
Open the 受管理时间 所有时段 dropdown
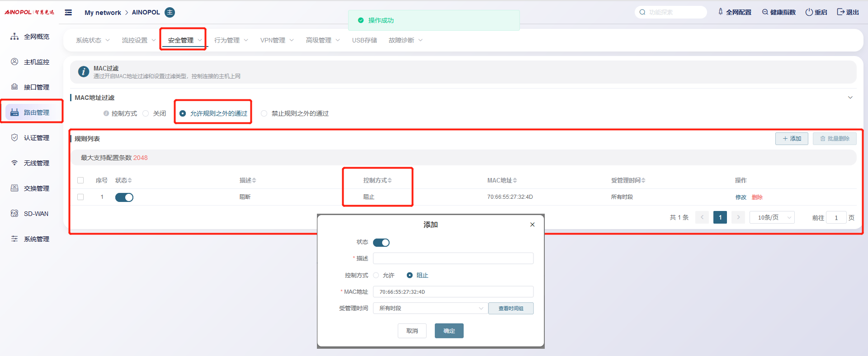pyautogui.click(x=430, y=308)
